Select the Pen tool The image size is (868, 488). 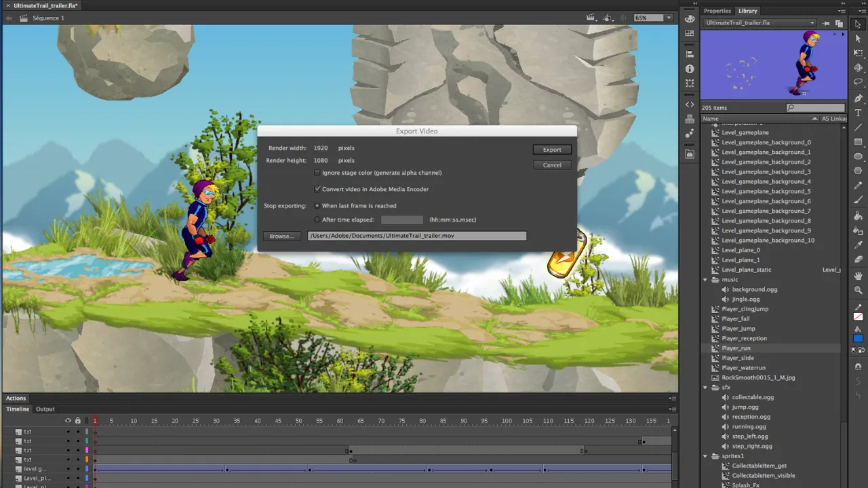(858, 98)
